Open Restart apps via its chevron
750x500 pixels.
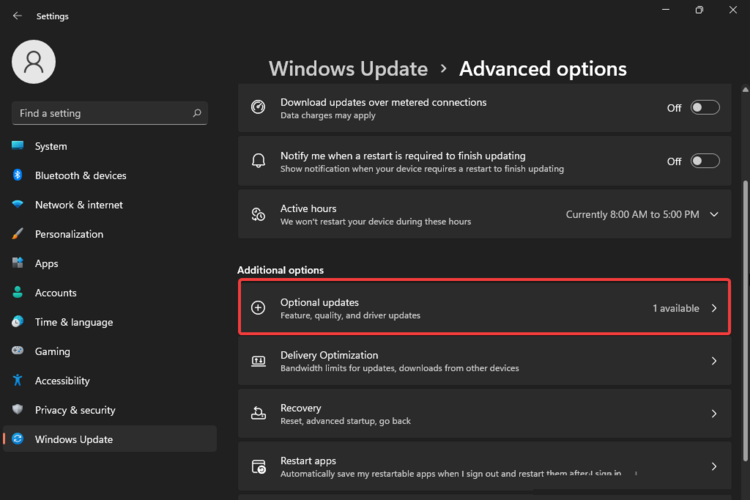pyautogui.click(x=714, y=466)
